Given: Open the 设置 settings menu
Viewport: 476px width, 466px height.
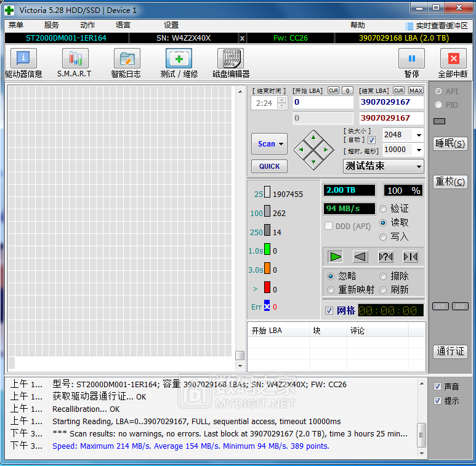Looking at the screenshot, I should click(171, 25).
